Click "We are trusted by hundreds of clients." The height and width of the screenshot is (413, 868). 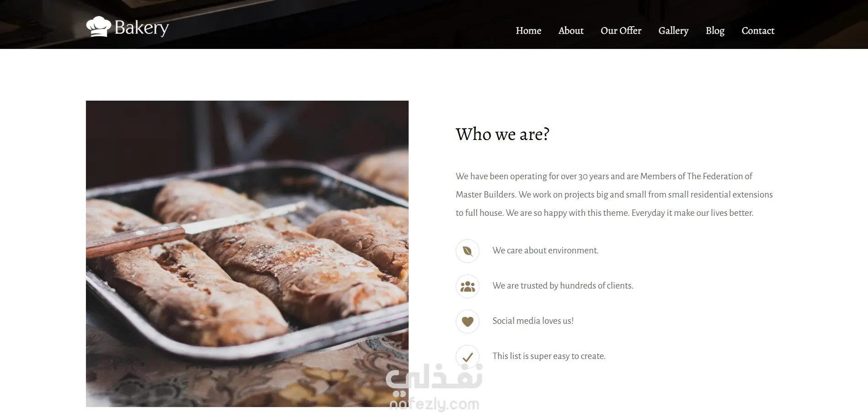(x=563, y=286)
